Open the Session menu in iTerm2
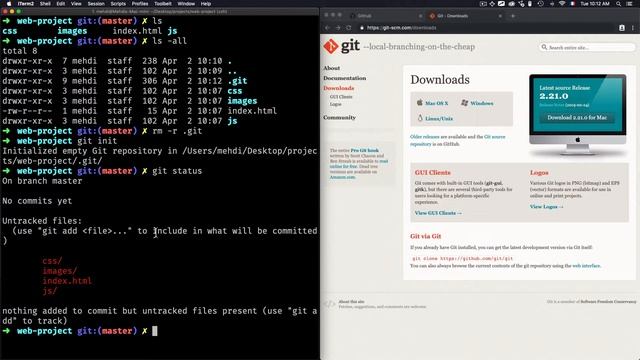640x360 pixels. coord(96,4)
